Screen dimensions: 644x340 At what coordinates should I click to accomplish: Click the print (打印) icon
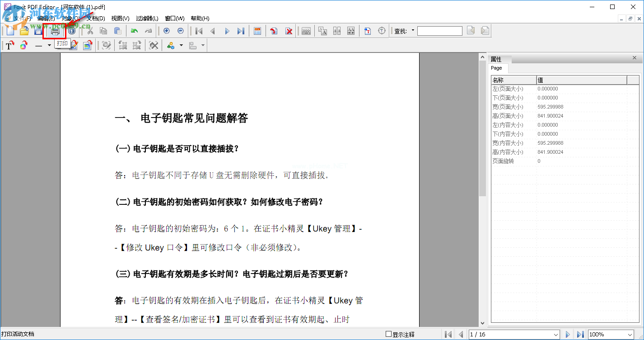(55, 31)
